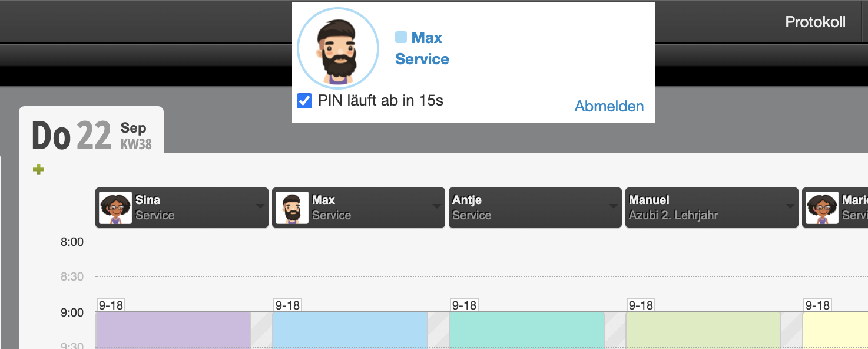
Task: Click the Abmelden link
Action: [609, 106]
